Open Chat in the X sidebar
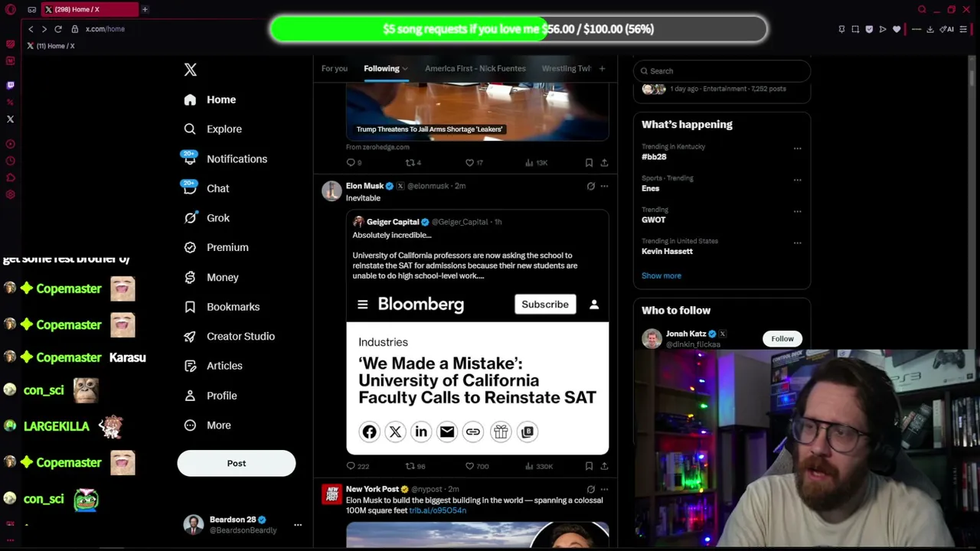The image size is (980, 551). point(206,188)
